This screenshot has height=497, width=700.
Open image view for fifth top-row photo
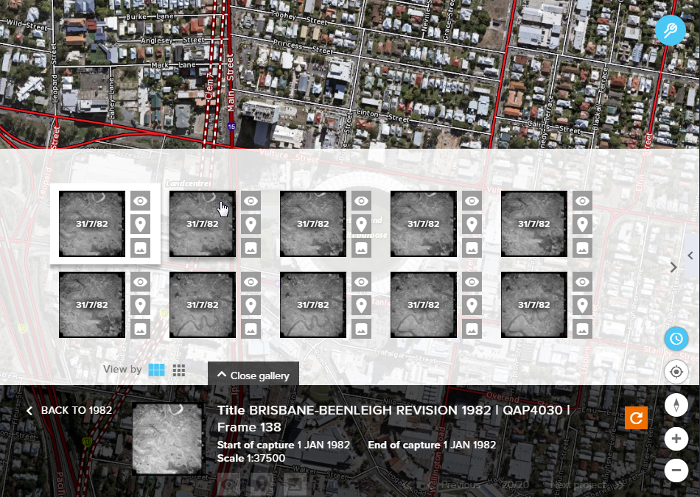pos(582,248)
